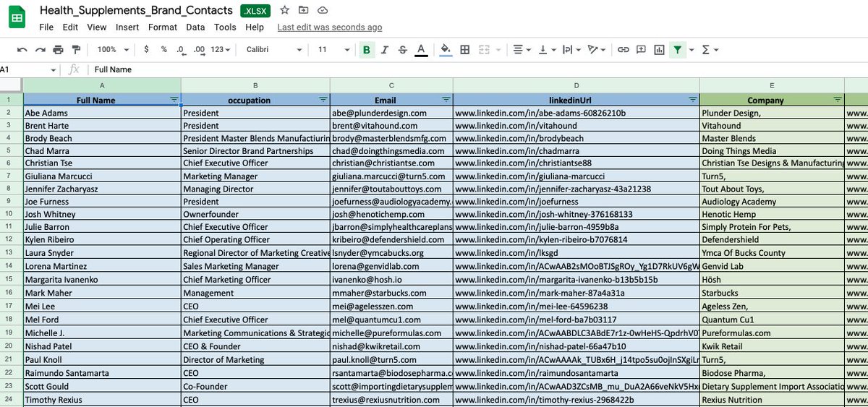Open the 123 number format dropdown
Image resolution: width=868 pixels, height=407 pixels.
click(x=221, y=49)
